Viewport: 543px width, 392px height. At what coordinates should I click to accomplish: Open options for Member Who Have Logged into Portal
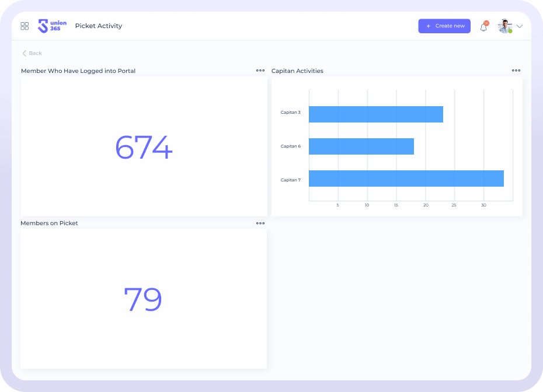260,71
